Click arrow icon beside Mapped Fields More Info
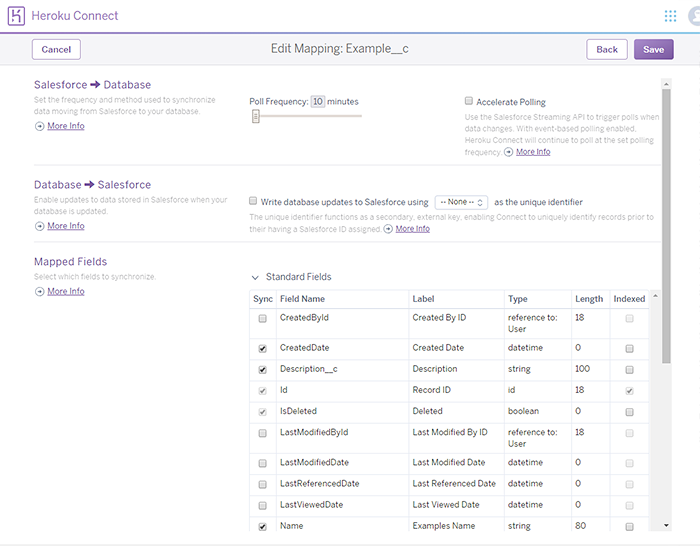 (40, 292)
